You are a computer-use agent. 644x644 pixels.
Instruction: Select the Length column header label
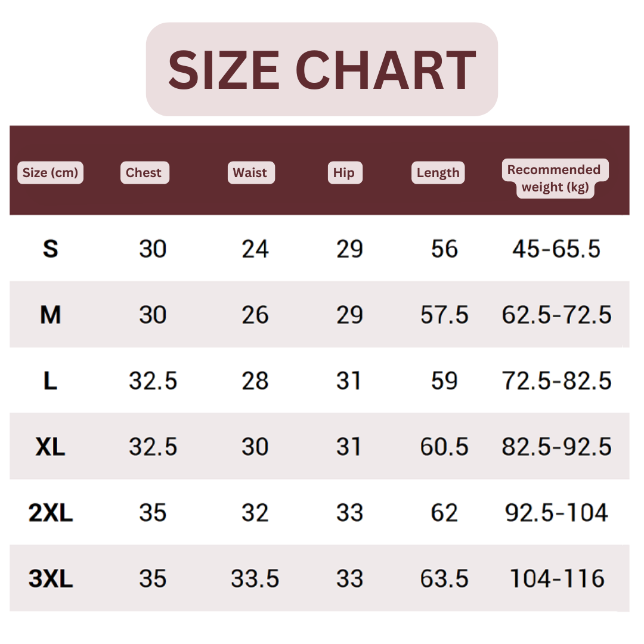pyautogui.click(x=438, y=173)
